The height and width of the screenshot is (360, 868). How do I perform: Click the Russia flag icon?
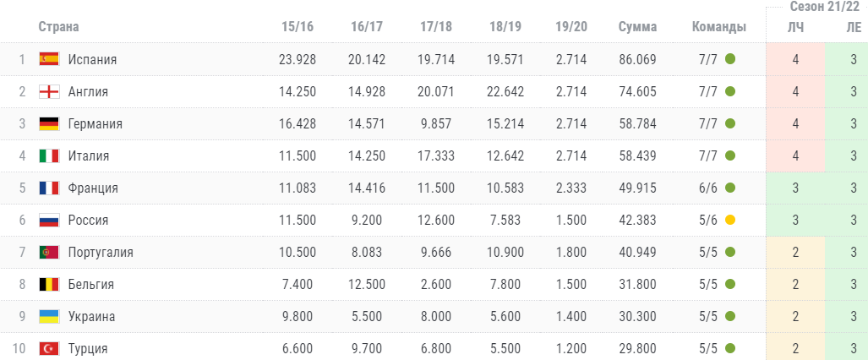click(48, 220)
